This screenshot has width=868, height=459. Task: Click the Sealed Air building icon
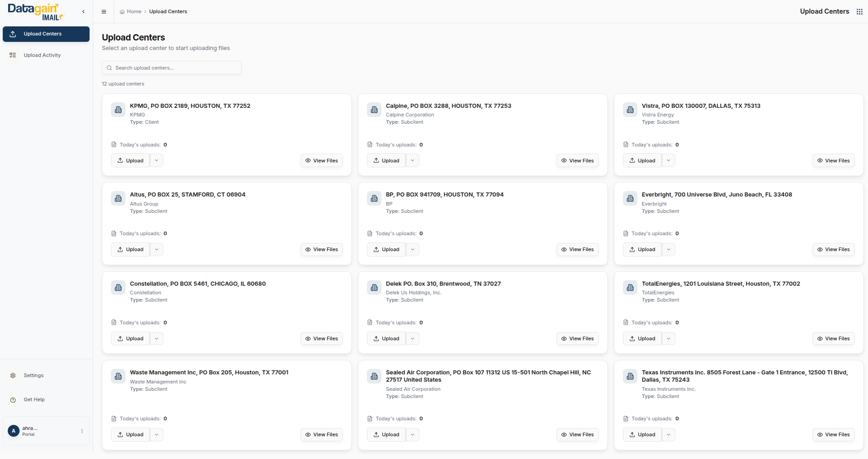pos(374,376)
